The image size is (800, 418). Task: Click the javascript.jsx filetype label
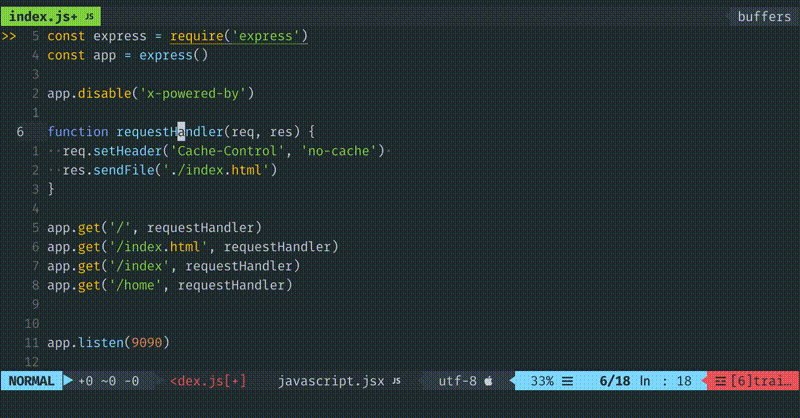(330, 381)
